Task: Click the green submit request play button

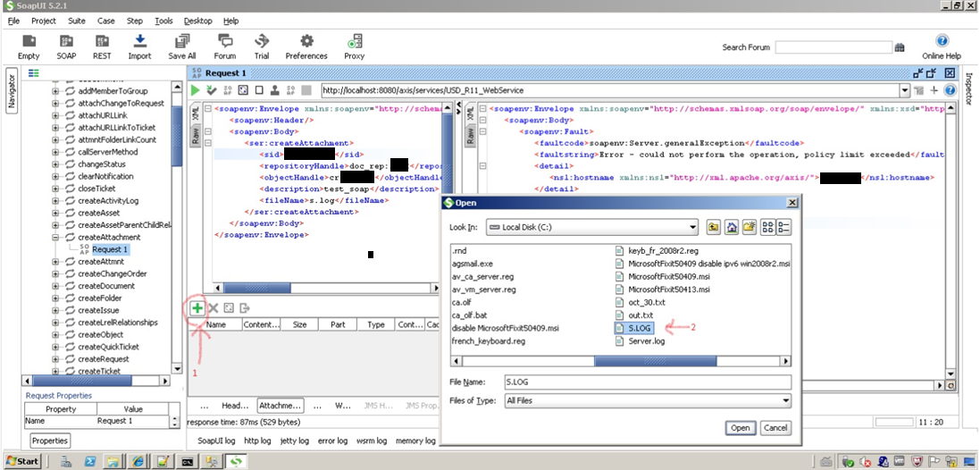Action: pos(197,90)
